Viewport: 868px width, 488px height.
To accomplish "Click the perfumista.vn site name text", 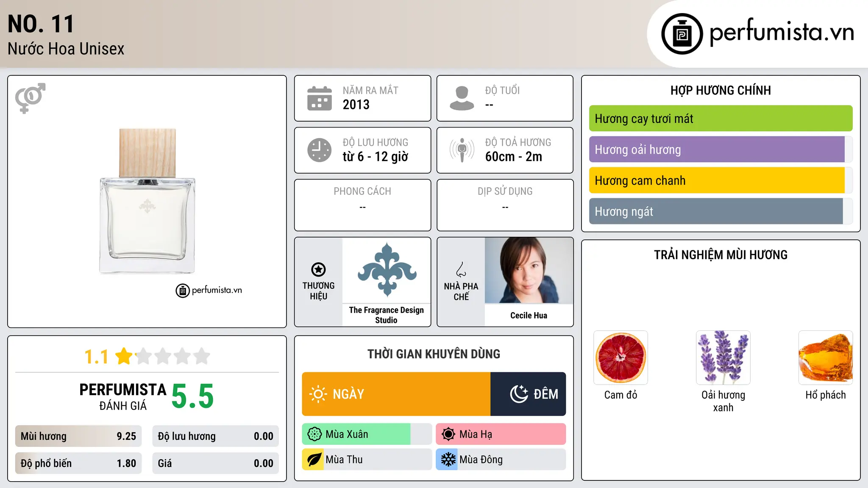I will pyautogui.click(x=782, y=32).
